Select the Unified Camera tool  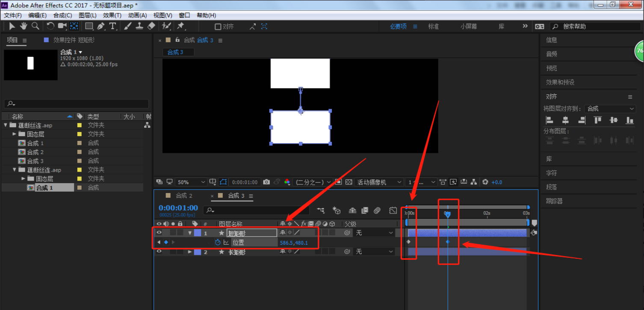[62, 26]
